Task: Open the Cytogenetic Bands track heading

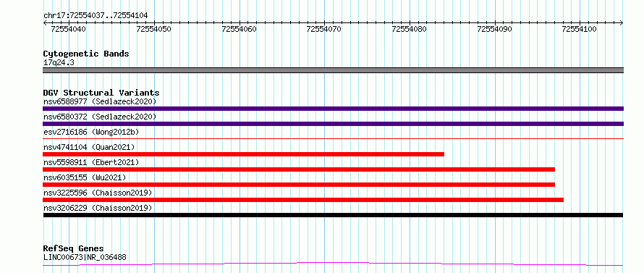Action: click(x=86, y=54)
